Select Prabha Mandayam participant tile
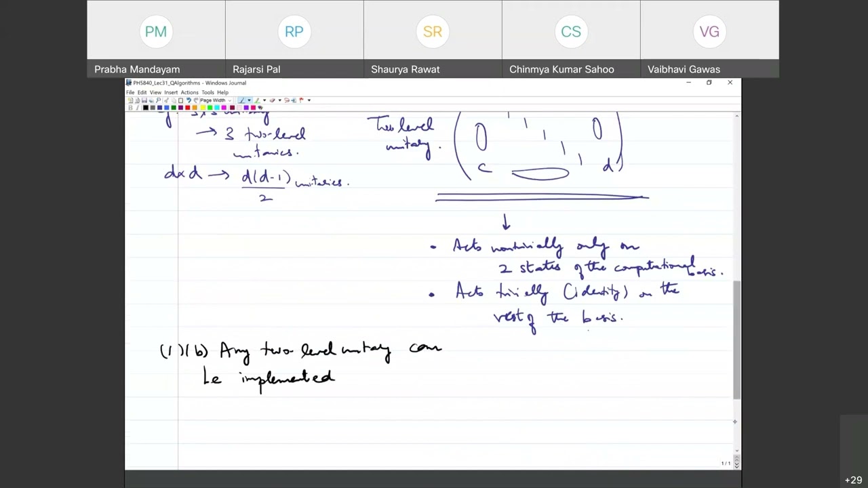The width and height of the screenshot is (868, 488). coord(156,39)
